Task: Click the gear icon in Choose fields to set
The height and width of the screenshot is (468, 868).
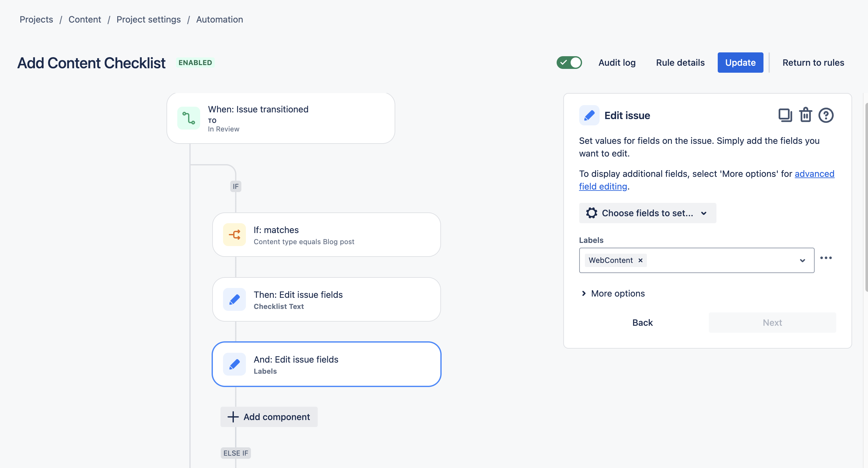Action: (591, 213)
